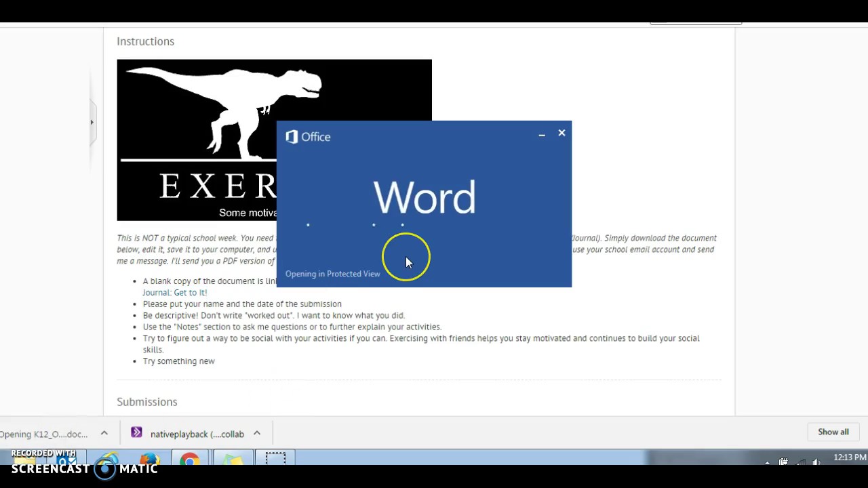The image size is (868, 488).
Task: Click the 'Try to figure out a way' bullet
Action: pos(420,344)
